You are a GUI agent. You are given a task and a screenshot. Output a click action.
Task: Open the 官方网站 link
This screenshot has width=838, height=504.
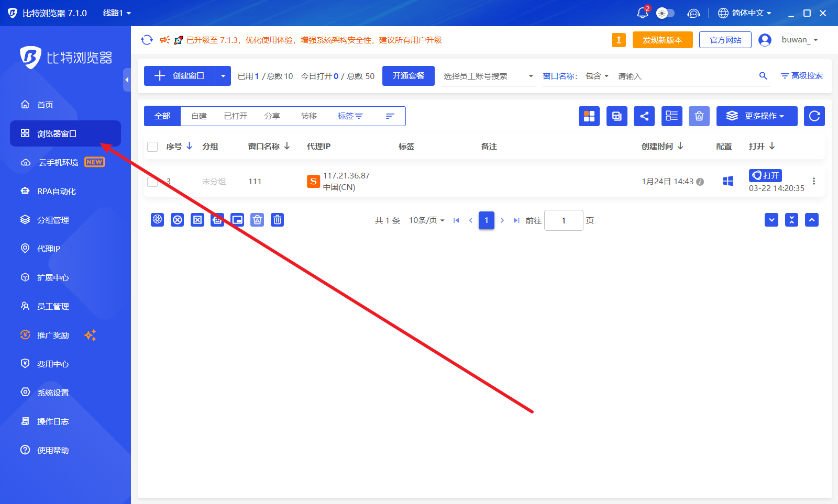pos(725,40)
